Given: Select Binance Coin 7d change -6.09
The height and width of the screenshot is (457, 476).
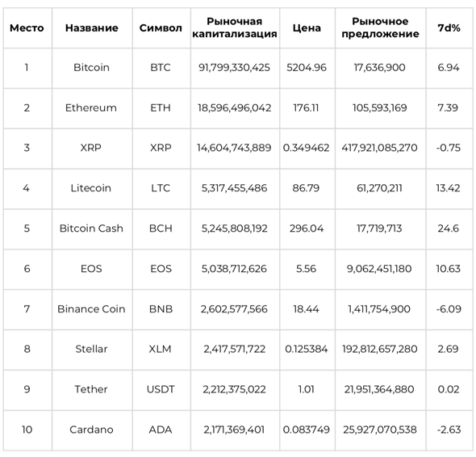Looking at the screenshot, I should 449,309.
